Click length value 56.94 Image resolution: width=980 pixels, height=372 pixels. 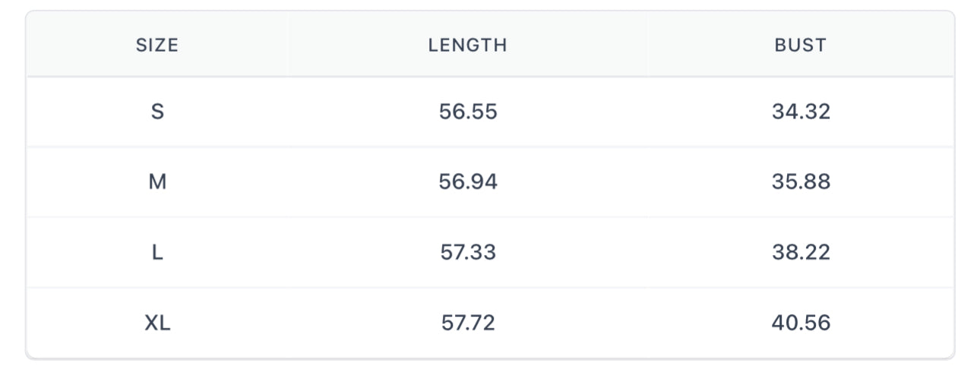(x=468, y=182)
